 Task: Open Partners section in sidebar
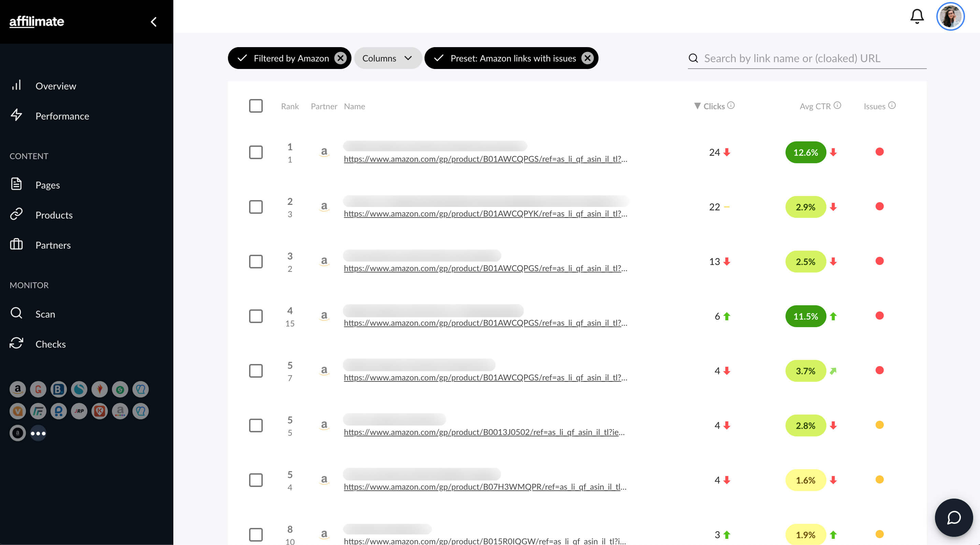[53, 245]
